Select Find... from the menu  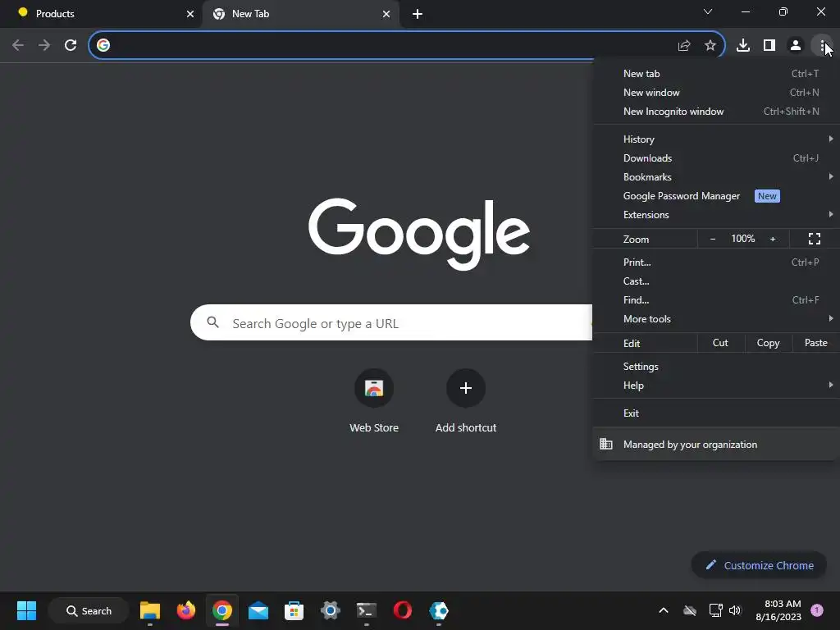[716, 300]
